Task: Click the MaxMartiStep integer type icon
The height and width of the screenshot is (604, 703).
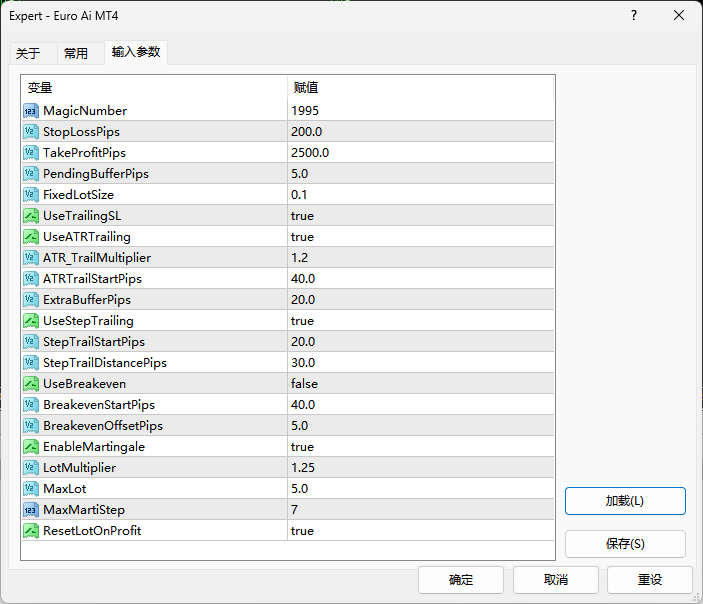Action: [x=30, y=510]
